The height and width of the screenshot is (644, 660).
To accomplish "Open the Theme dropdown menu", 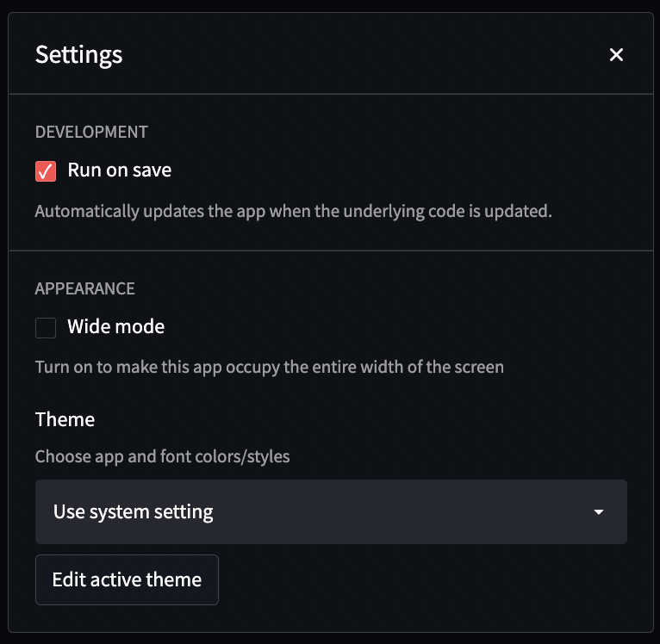I will 331,511.
